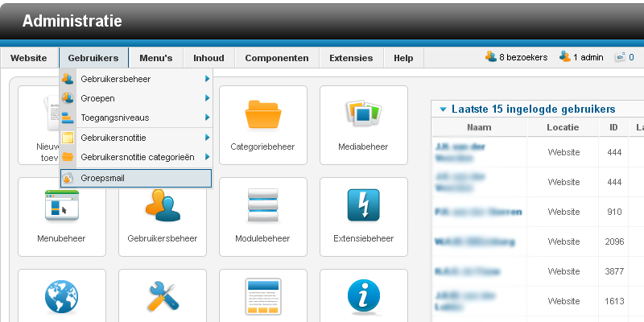Open the Mediabeheer label link
This screenshot has height=322, width=644.
pos(363,147)
